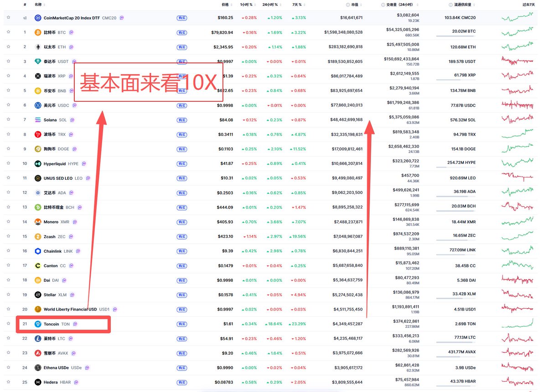Toggle watchlist star on Toncoin row

point(9,324)
